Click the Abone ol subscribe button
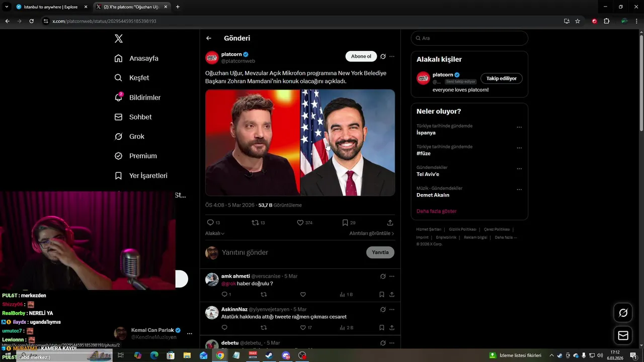This screenshot has height=362, width=644. point(361,56)
